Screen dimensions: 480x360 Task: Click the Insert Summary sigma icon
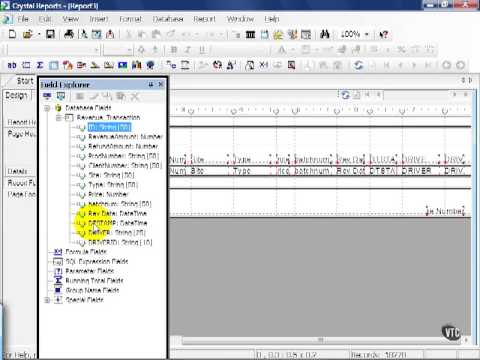(40, 65)
